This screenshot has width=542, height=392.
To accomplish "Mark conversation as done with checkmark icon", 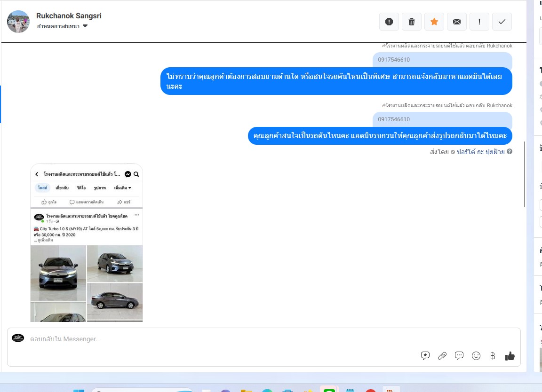I will [502, 22].
